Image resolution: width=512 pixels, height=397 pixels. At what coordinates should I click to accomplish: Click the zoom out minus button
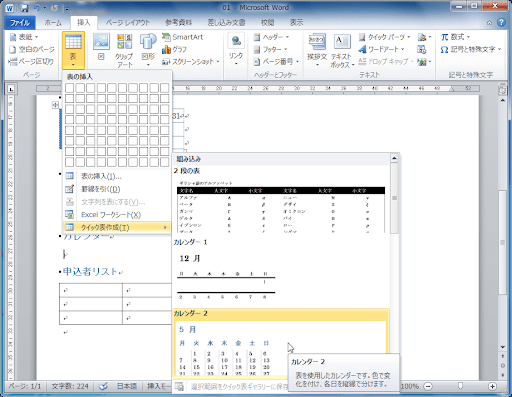coord(428,386)
